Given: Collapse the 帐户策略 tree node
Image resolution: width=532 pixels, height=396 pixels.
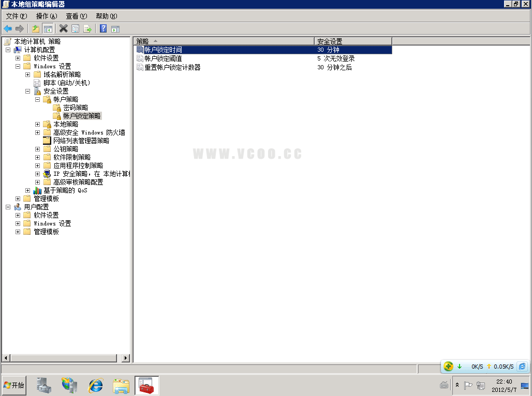Looking at the screenshot, I should [x=38, y=99].
